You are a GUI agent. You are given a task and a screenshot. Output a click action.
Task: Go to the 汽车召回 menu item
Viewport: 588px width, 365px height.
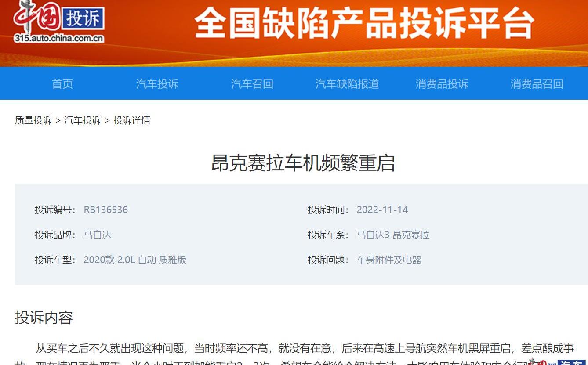[x=252, y=84]
